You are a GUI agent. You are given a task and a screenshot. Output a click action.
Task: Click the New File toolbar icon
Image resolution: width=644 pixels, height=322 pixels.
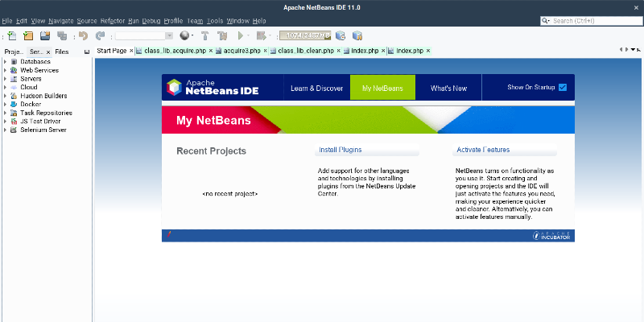click(11, 35)
